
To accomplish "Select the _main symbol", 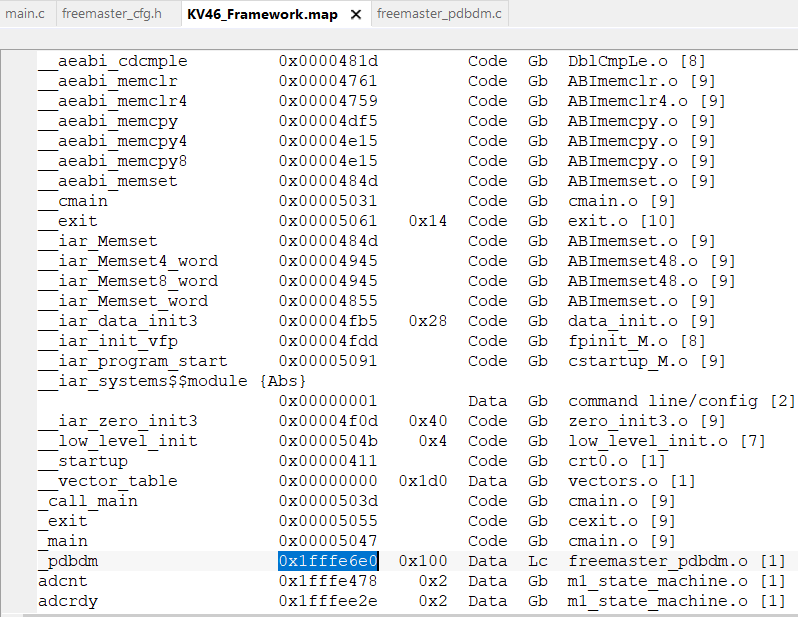I will pyautogui.click(x=63, y=541).
